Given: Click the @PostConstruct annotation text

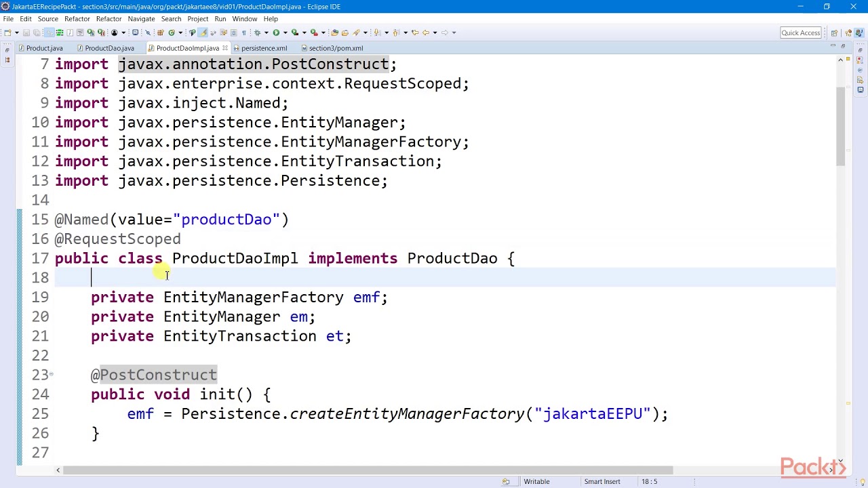Looking at the screenshot, I should coord(154,375).
